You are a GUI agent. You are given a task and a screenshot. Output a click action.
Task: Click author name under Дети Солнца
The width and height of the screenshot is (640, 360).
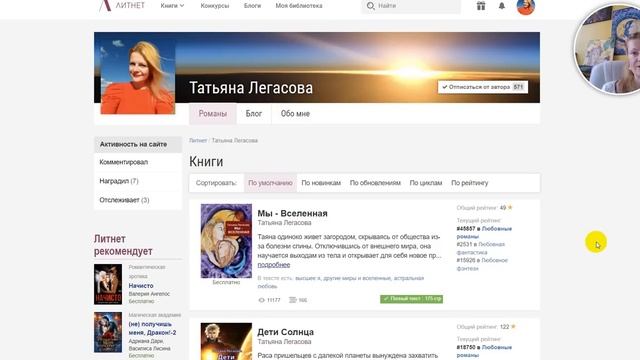click(284, 342)
